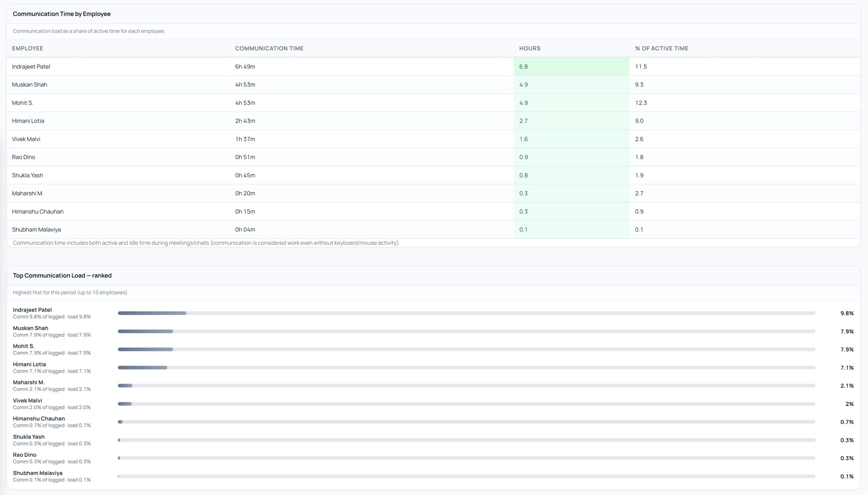Click the EMPLOYEE column header
The image size is (868, 495).
pyautogui.click(x=27, y=48)
